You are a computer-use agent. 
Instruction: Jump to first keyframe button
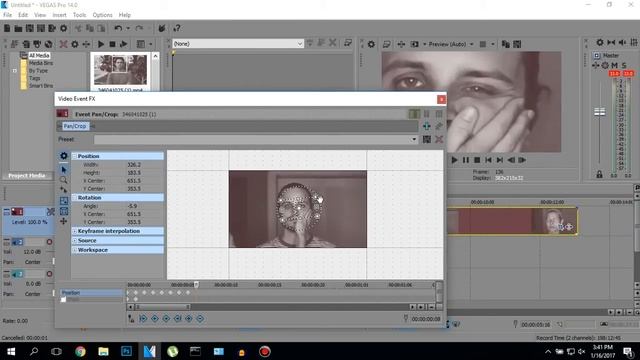[x=143, y=319]
